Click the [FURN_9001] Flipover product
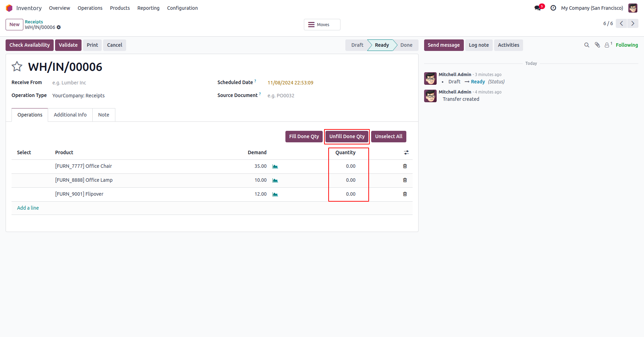 [x=79, y=194]
